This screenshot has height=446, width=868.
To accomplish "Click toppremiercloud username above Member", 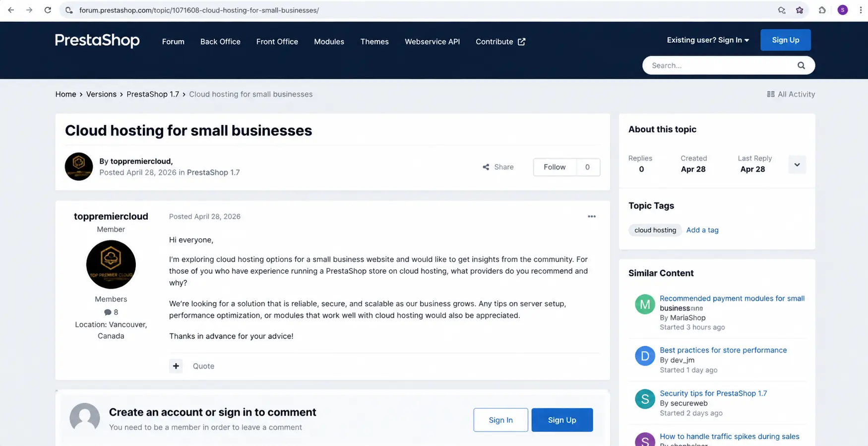I will tap(111, 216).
